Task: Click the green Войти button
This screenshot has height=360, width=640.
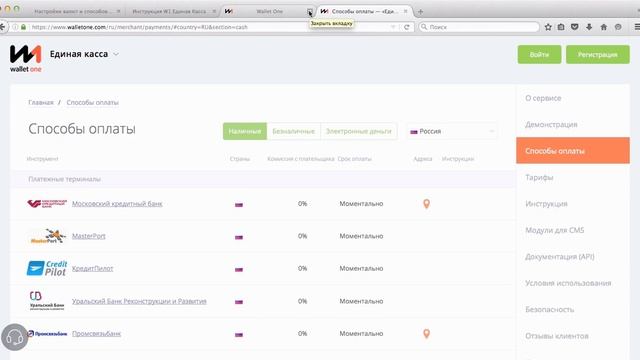Action: [x=539, y=54]
